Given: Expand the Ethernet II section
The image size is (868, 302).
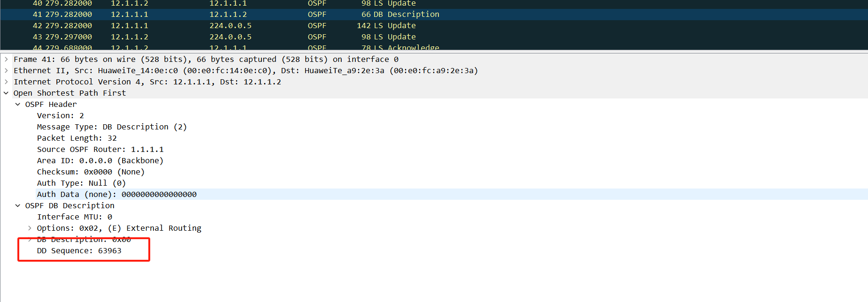Looking at the screenshot, I should (x=6, y=70).
